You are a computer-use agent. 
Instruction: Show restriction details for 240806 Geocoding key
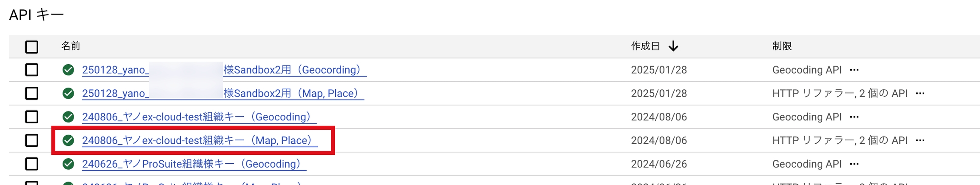point(854,117)
